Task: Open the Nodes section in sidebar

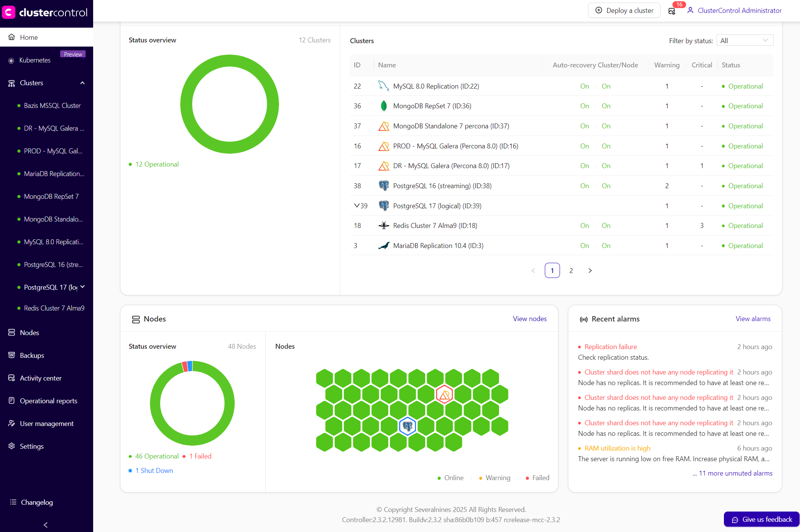Action: click(29, 332)
